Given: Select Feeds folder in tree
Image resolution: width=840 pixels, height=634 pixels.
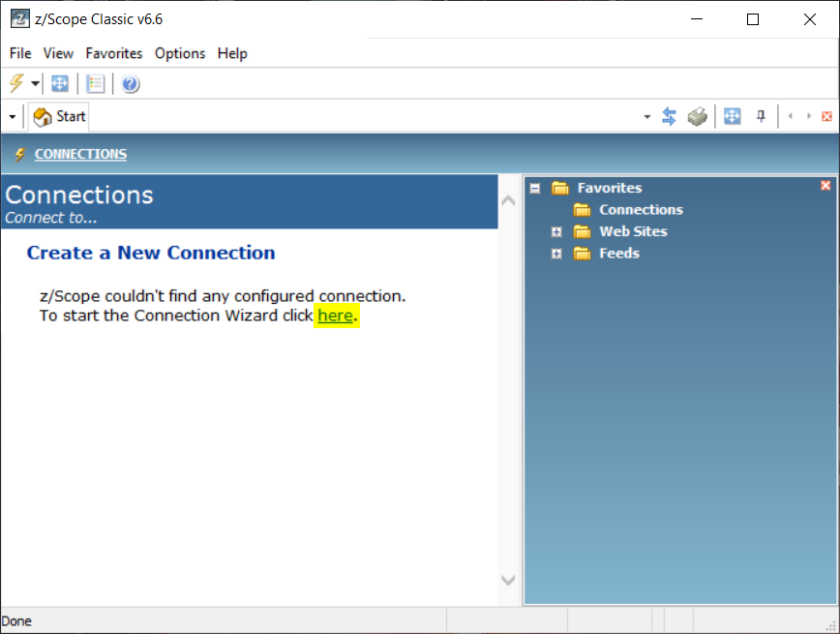Looking at the screenshot, I should pos(619,253).
